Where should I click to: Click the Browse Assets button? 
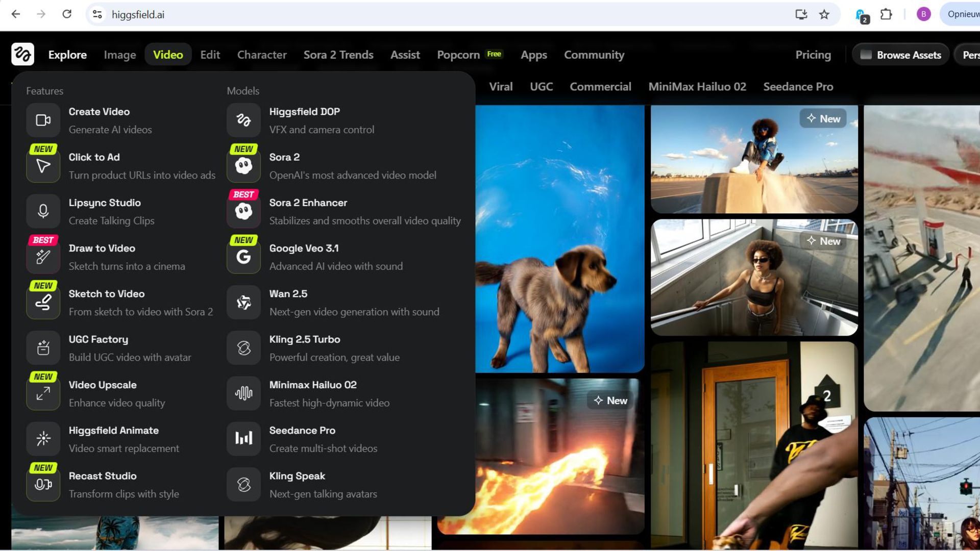click(x=900, y=55)
